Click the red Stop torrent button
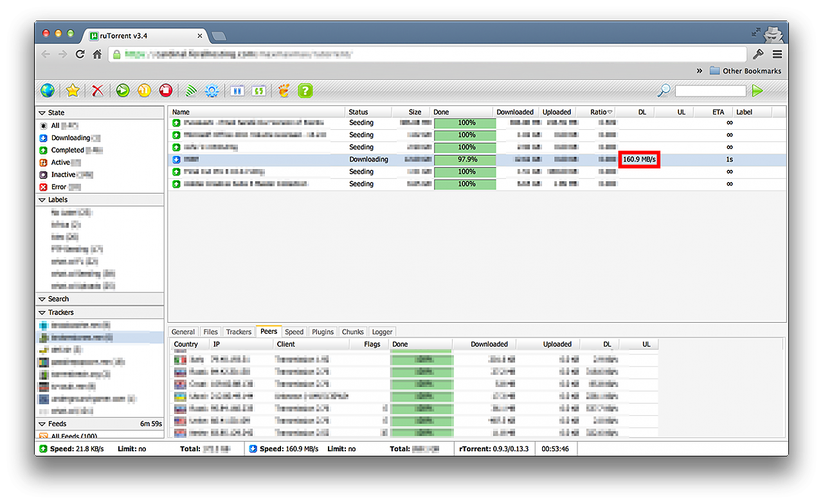Screen dimensions: 823x504 [x=165, y=91]
